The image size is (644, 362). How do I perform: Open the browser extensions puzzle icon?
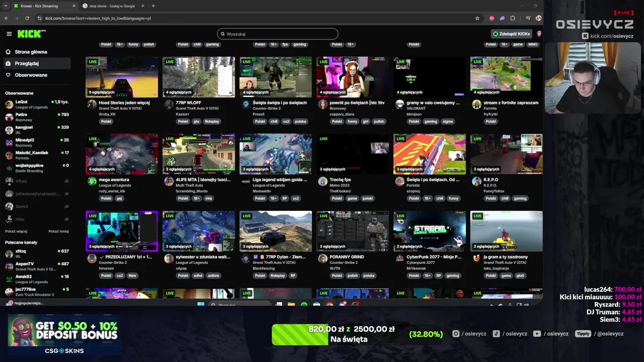513,18
